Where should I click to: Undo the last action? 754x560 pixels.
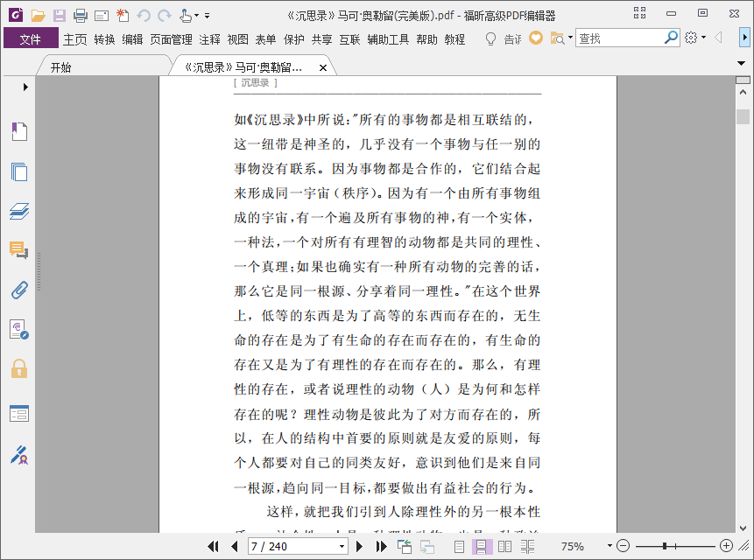pos(144,16)
